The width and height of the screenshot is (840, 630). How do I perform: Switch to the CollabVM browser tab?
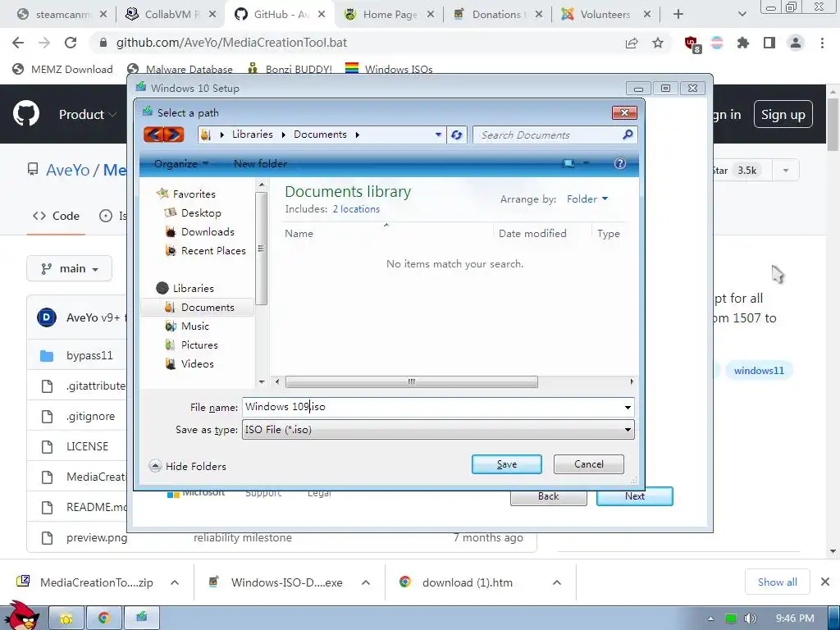click(171, 15)
